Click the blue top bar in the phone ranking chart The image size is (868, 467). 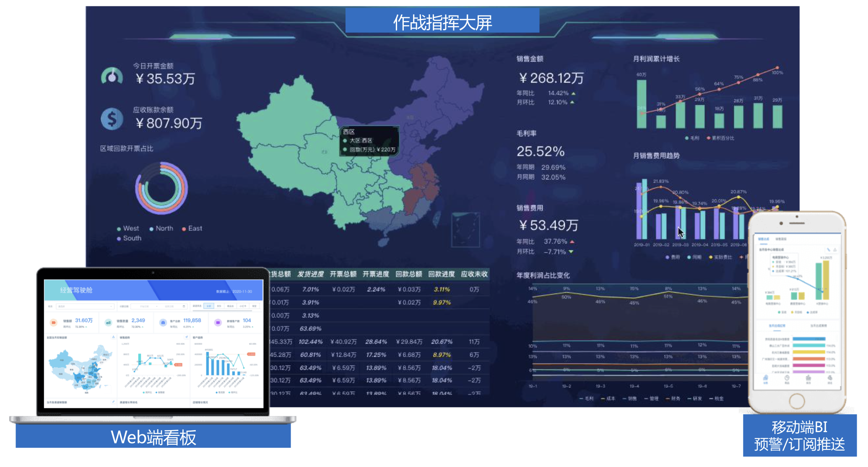pyautogui.click(x=809, y=339)
